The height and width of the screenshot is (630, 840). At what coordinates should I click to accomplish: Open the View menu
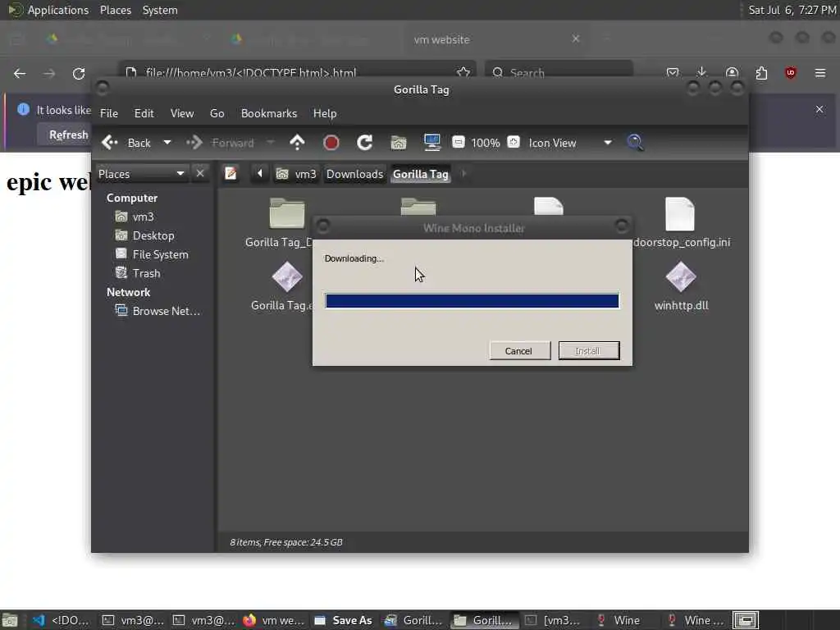(x=182, y=113)
